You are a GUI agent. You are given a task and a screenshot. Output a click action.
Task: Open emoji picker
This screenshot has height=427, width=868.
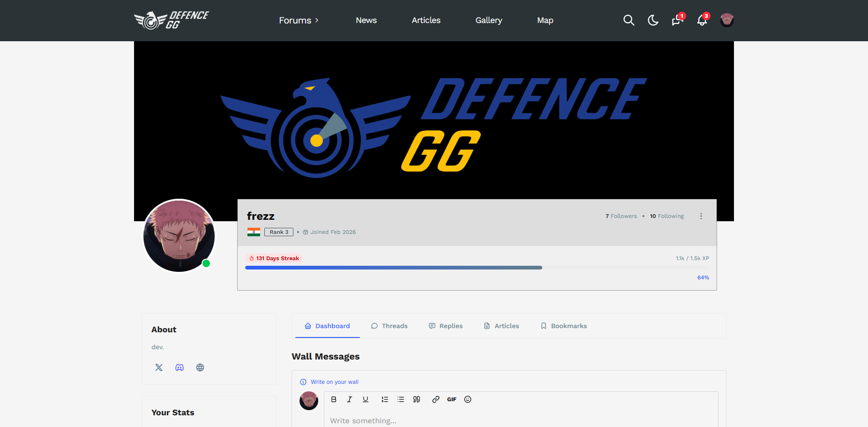[x=468, y=399]
